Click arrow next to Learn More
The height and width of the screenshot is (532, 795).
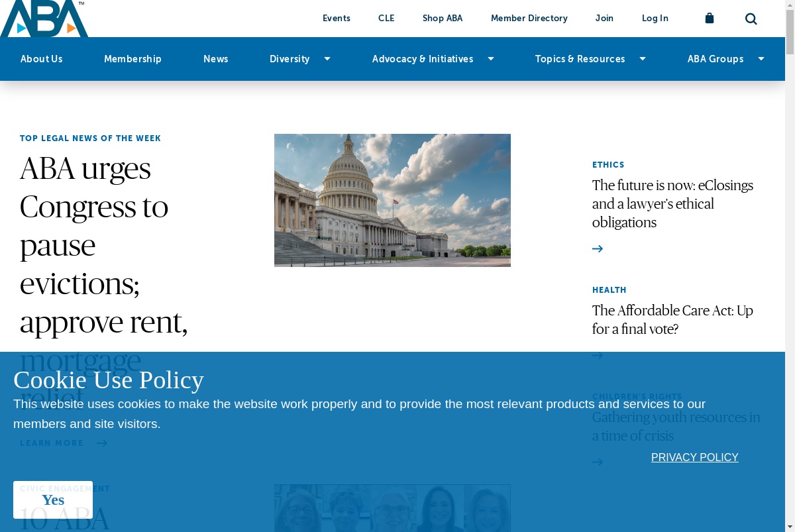[102, 443]
